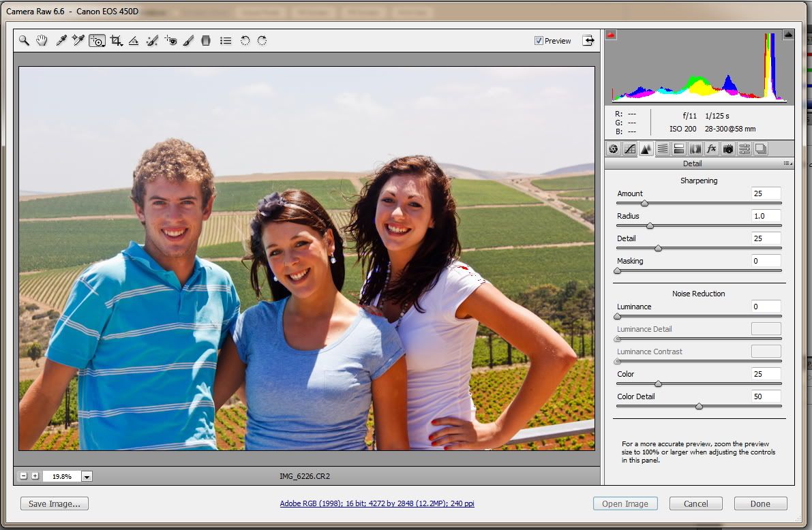Uncheck the Preview checkbox

pyautogui.click(x=539, y=41)
